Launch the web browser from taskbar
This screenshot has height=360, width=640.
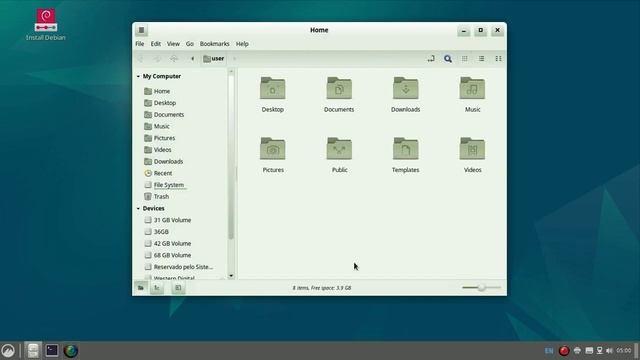(x=71, y=351)
